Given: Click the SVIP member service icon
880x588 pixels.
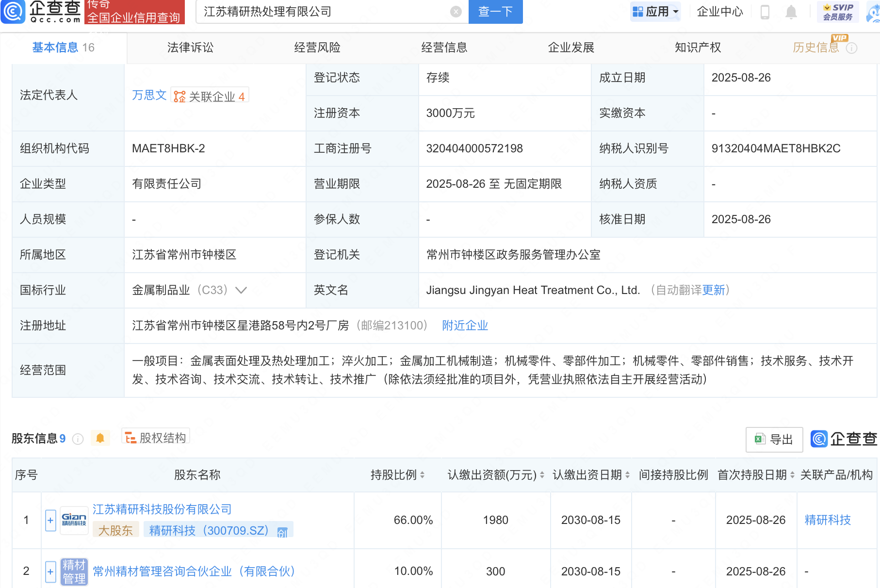Looking at the screenshot, I should pyautogui.click(x=838, y=12).
